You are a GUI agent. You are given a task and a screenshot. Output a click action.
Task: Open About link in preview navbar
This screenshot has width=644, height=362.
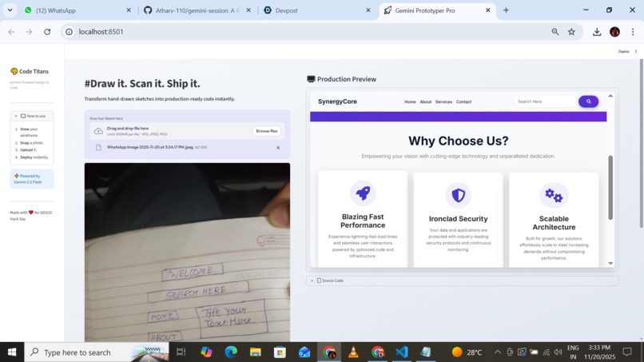426,102
